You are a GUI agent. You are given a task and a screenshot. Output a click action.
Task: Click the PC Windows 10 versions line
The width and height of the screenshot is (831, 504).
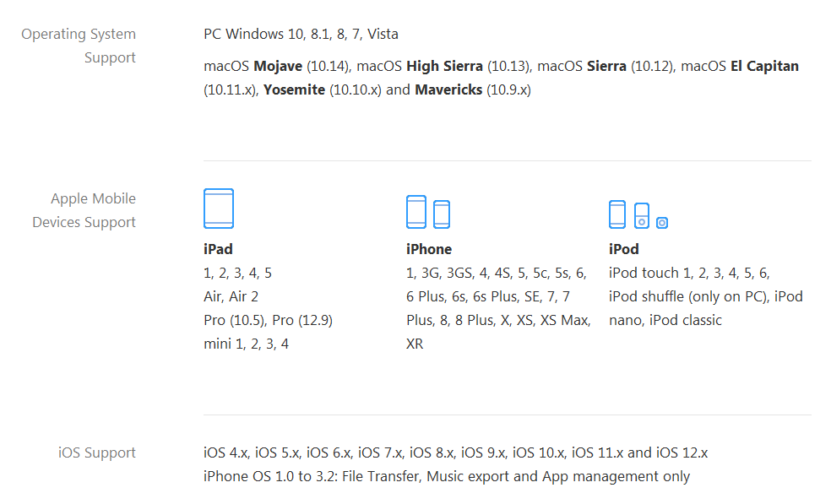pyautogui.click(x=301, y=34)
